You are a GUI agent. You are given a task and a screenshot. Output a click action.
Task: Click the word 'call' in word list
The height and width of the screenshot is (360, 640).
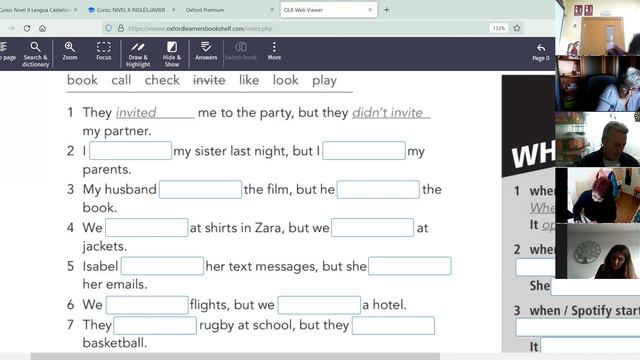click(121, 80)
